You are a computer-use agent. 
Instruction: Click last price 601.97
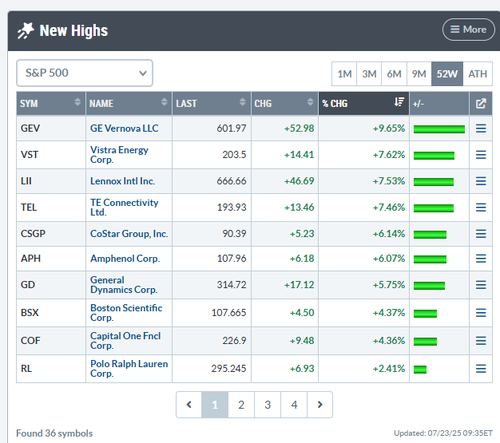tap(231, 128)
